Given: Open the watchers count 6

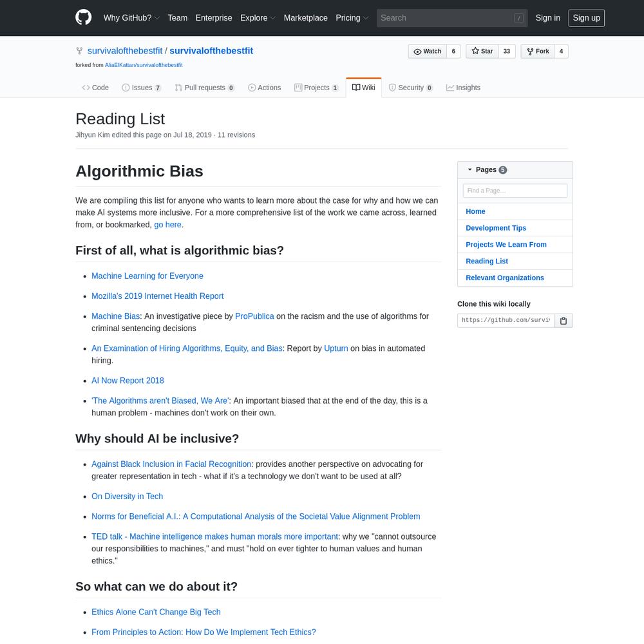Looking at the screenshot, I should [453, 52].
